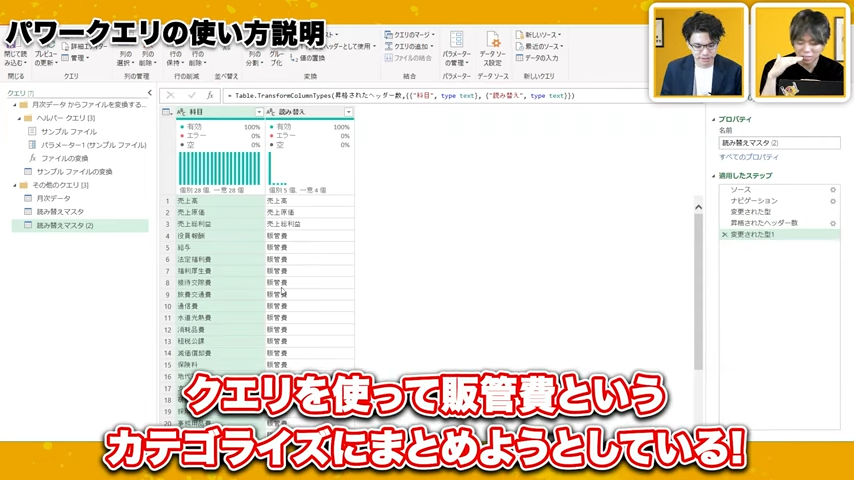
Task: Click Choose Columns (列の選択) button
Action: (126, 58)
